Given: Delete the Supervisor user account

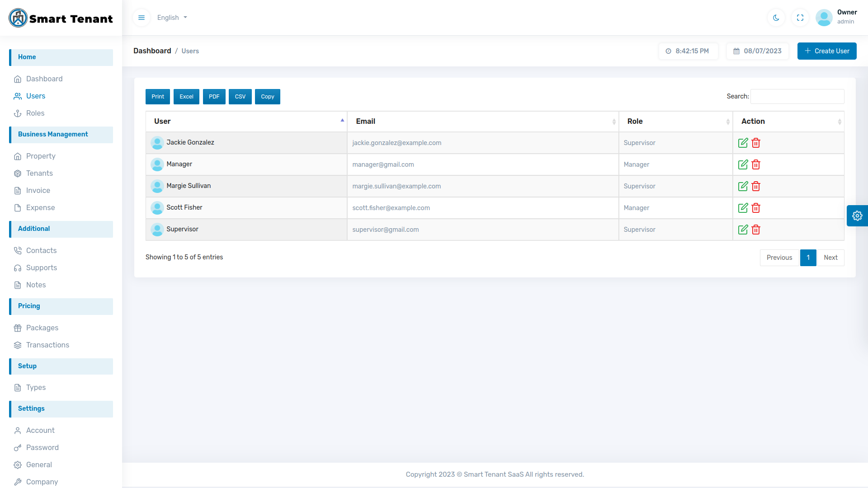Looking at the screenshot, I should [756, 230].
